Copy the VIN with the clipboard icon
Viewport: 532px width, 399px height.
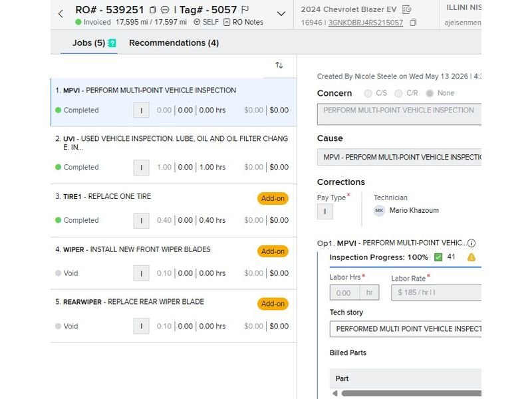(413, 23)
